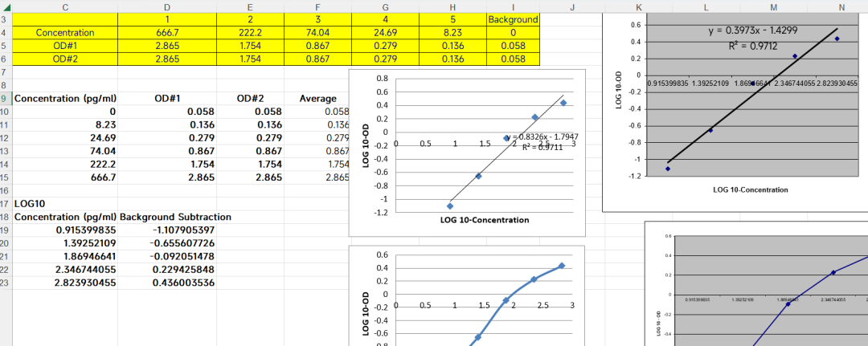Select trendline equation y = 0.8326x - 1.7947
The image size is (868, 346).
coord(540,136)
